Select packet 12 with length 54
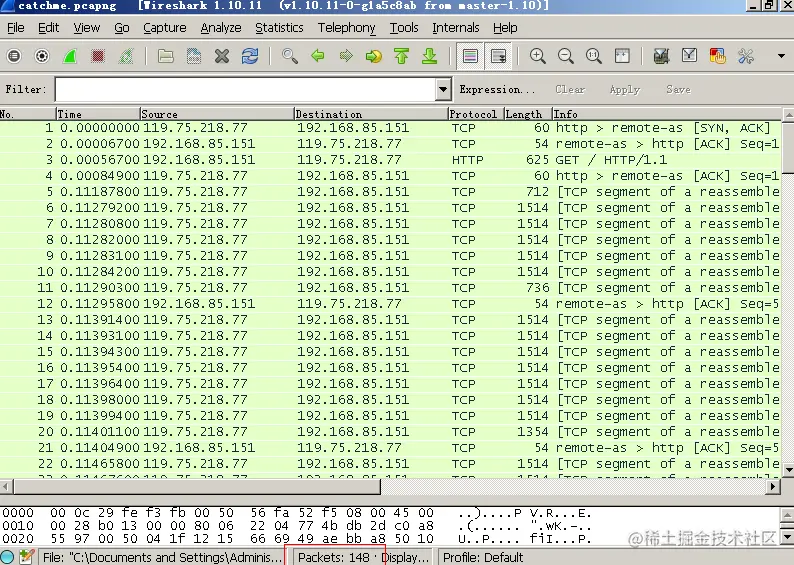The width and height of the screenshot is (794, 565). pos(390,304)
